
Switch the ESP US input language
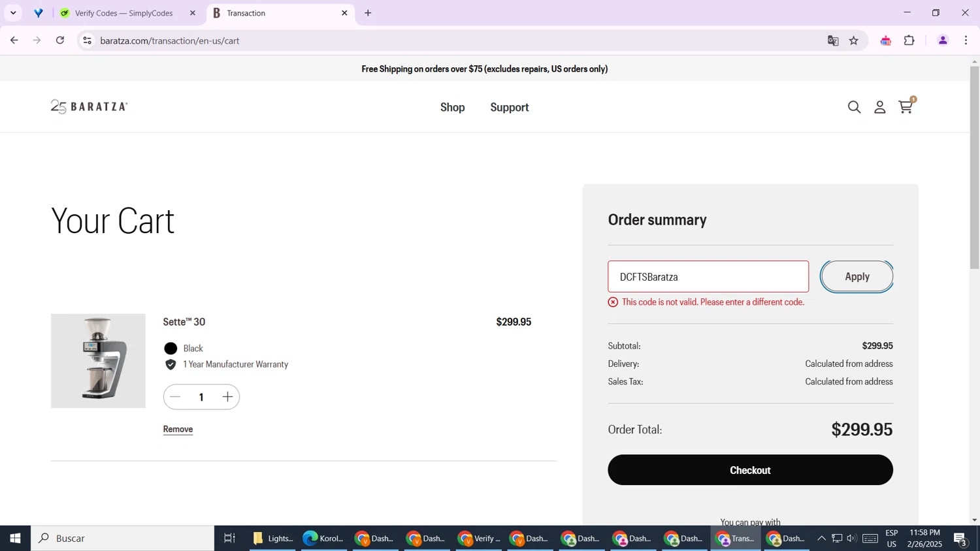(892, 539)
